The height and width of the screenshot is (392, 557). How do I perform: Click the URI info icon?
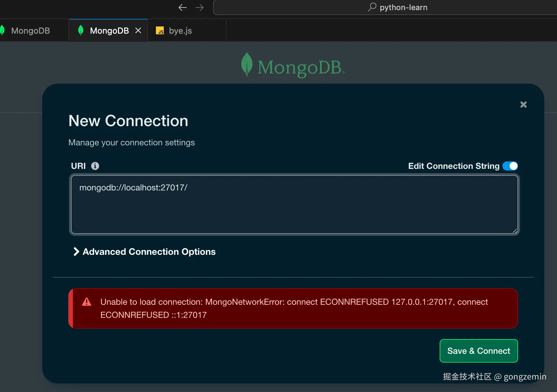[x=95, y=166]
